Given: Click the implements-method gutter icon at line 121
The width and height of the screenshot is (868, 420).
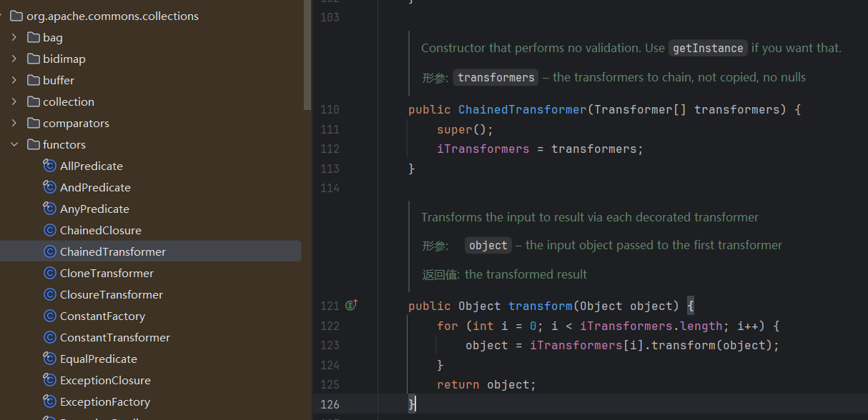Looking at the screenshot, I should [351, 306].
